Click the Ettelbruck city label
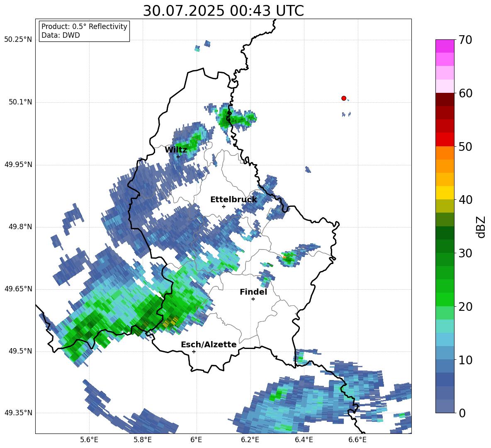 click(x=233, y=200)
